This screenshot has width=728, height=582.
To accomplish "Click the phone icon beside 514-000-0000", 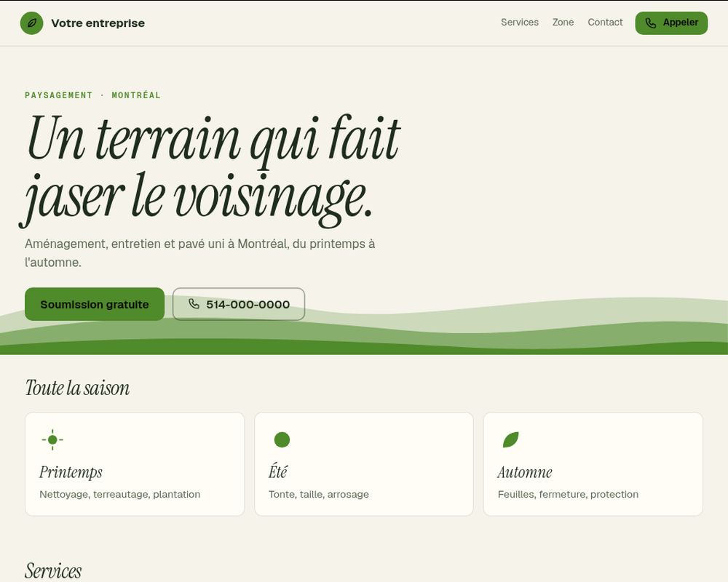I will coord(194,304).
